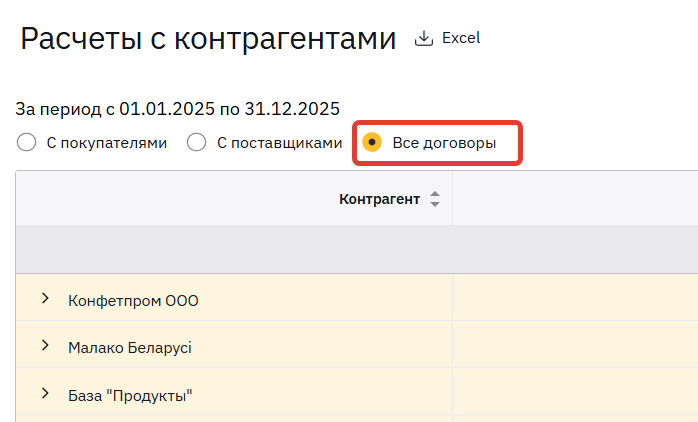Click the "Excel" export label
Viewport: 698px width, 422px height.
pos(461,38)
